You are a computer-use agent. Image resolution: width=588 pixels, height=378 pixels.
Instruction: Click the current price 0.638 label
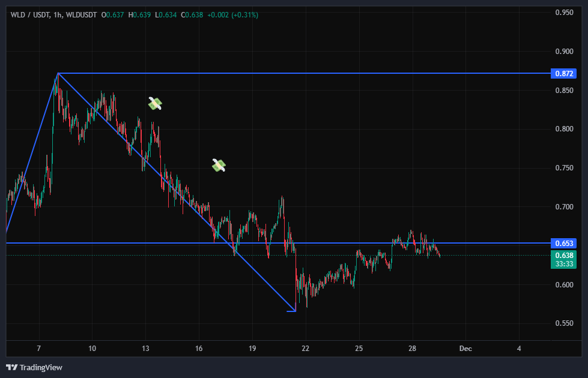pyautogui.click(x=563, y=255)
